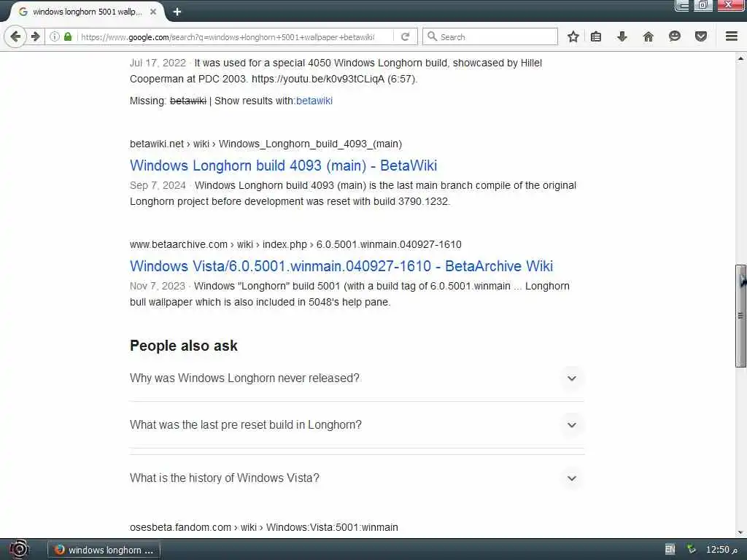
Task: Show results with betawiki link
Action: 314,101
